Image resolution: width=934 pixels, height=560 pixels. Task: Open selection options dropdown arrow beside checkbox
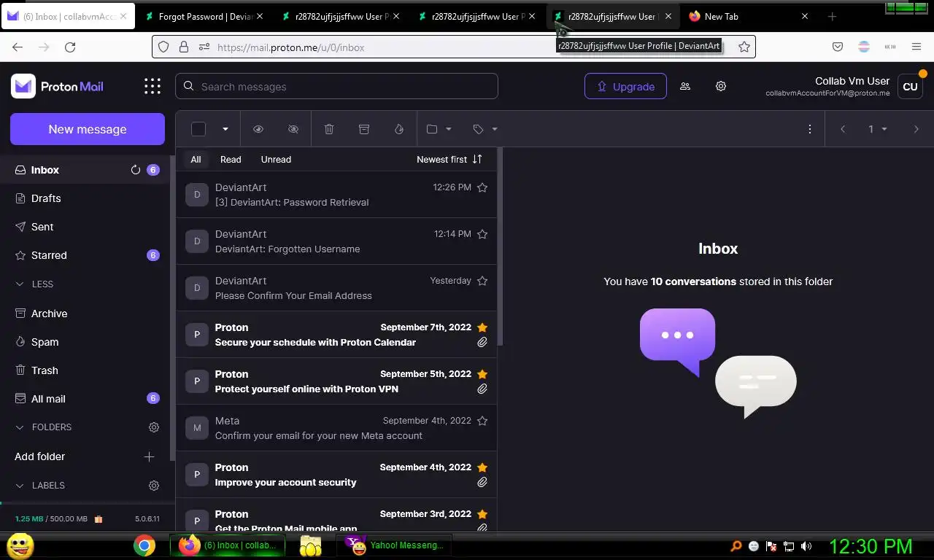pos(225,129)
